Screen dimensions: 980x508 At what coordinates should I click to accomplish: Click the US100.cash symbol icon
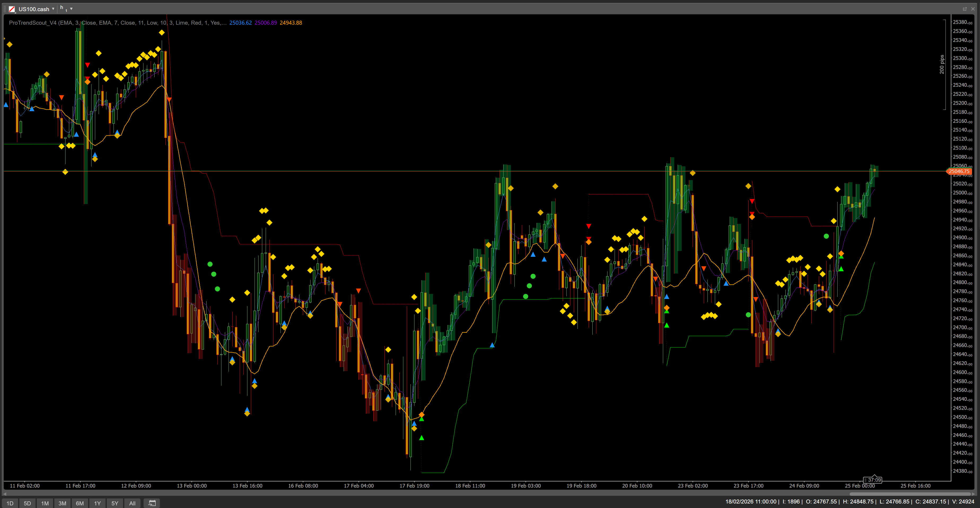[x=12, y=9]
